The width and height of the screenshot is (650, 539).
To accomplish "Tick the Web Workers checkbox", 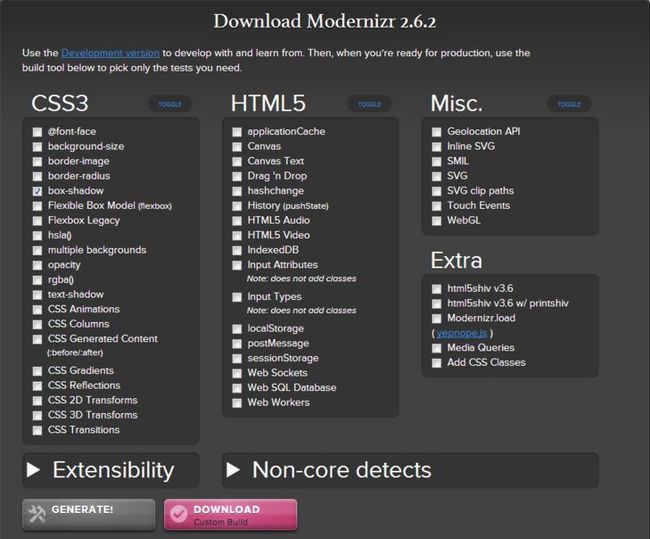I will coord(237,403).
